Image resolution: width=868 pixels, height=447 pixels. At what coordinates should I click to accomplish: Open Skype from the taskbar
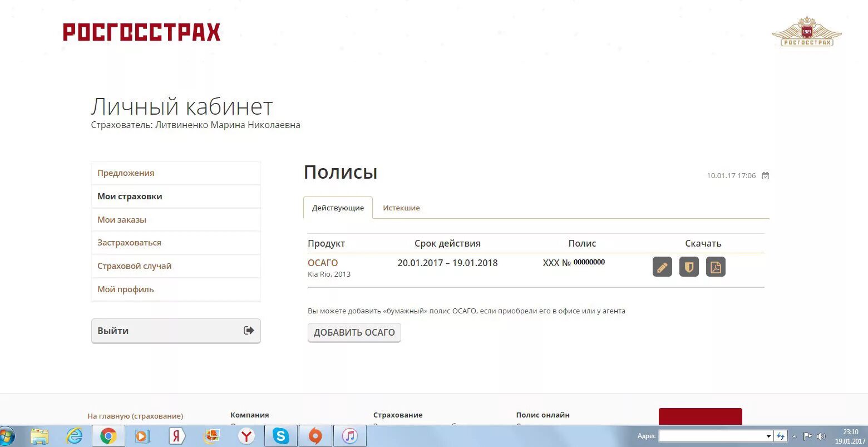click(281, 436)
